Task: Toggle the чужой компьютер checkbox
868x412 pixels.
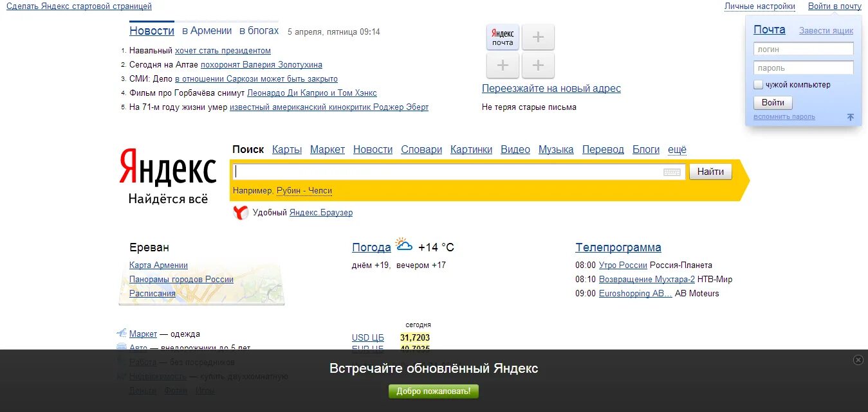Action: (758, 85)
